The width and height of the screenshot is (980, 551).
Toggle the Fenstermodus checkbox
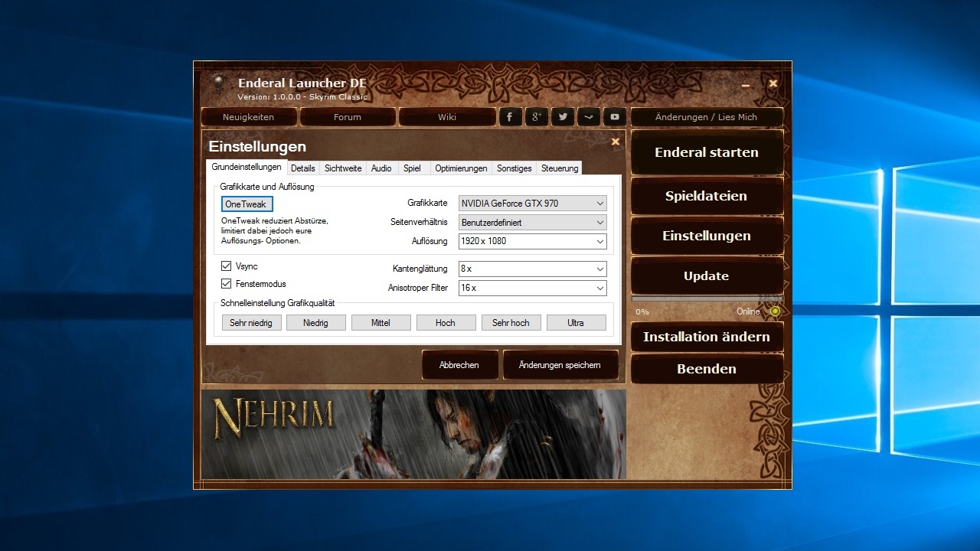tap(226, 284)
